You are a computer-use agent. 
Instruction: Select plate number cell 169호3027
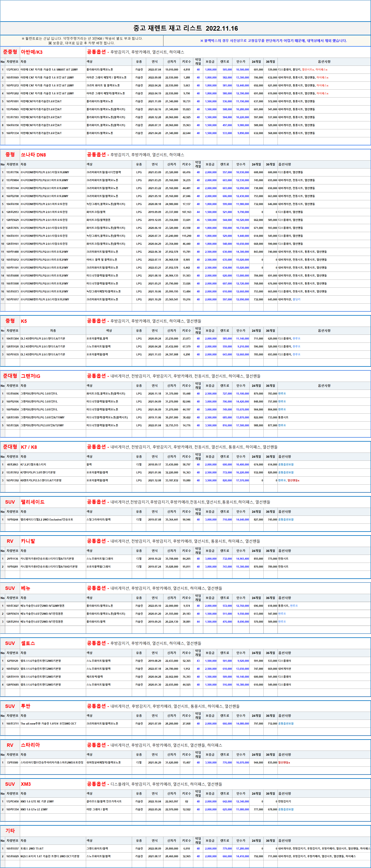point(13,606)
